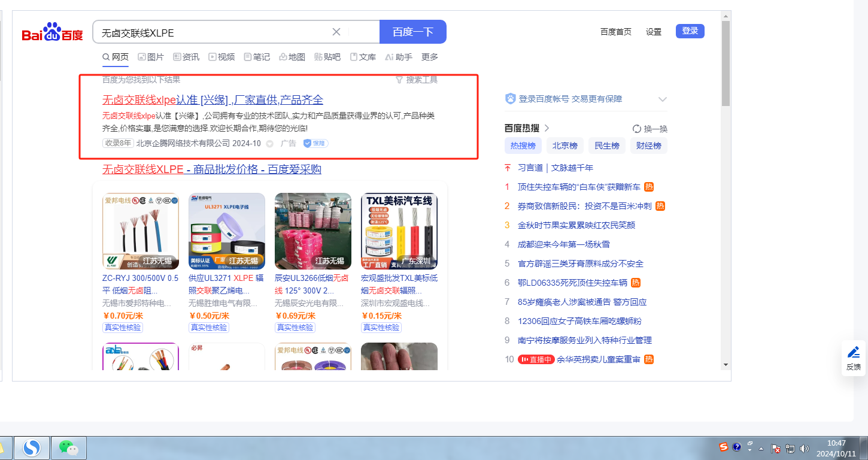This screenshot has height=460, width=868.
Task: Expand 百度热搜 with the arrow
Action: click(x=547, y=128)
